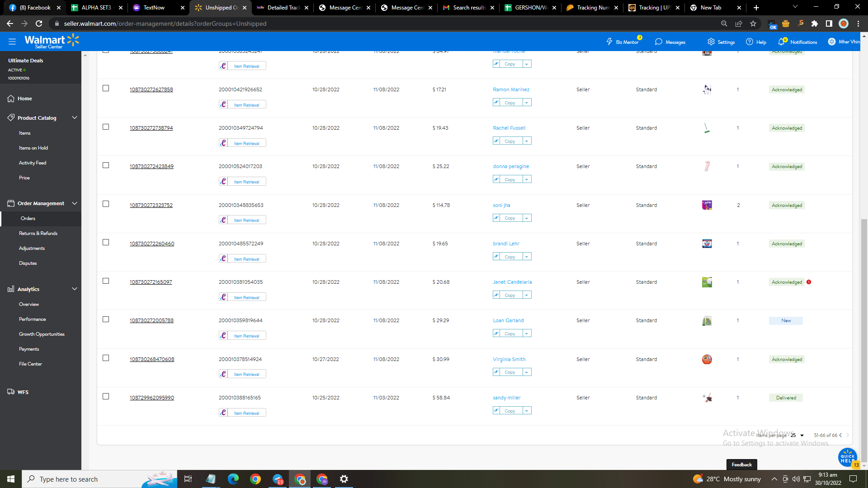The width and height of the screenshot is (868, 488).
Task: Click Item Retrieval icon for order 108730272323752
Action: (x=223, y=220)
